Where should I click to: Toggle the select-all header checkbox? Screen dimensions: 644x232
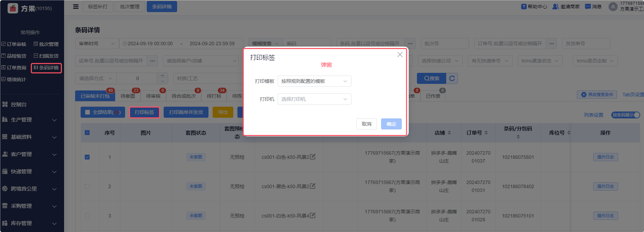tap(87, 133)
